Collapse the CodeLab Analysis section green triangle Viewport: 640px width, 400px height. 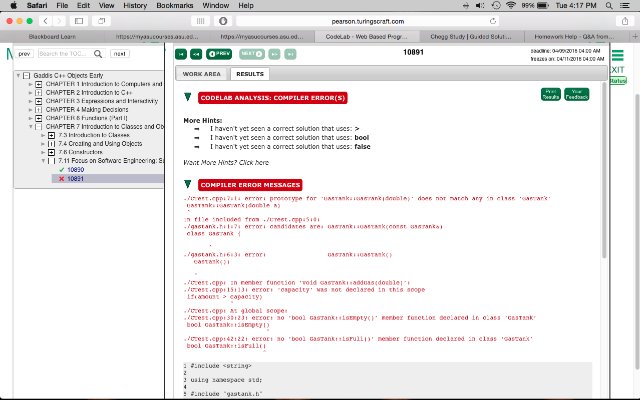187,97
